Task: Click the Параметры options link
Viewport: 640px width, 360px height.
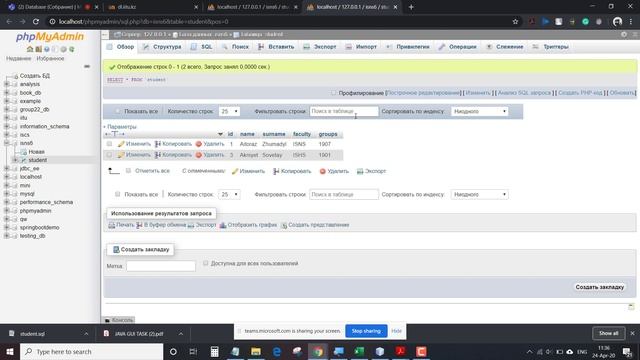Action: [122, 127]
